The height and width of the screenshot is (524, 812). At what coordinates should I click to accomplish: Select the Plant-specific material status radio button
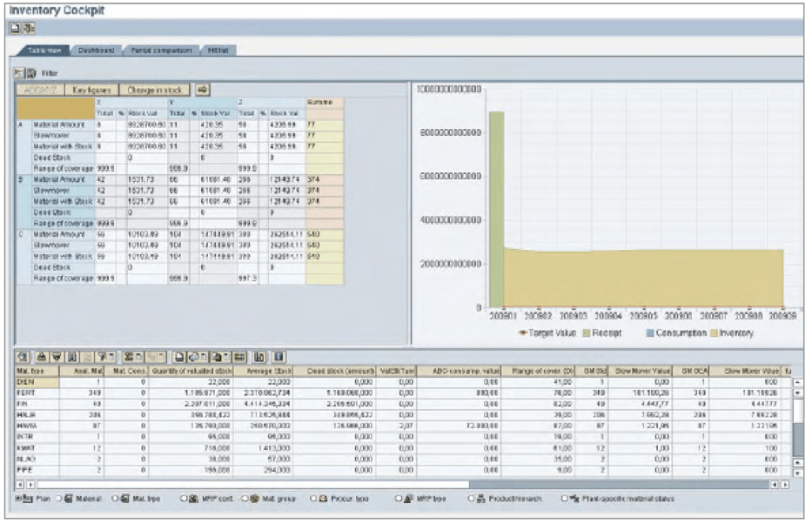coord(564,499)
